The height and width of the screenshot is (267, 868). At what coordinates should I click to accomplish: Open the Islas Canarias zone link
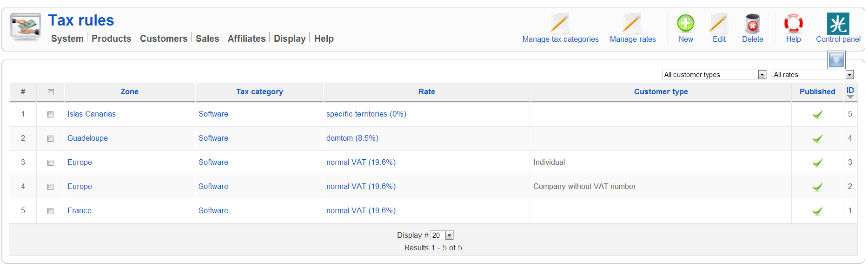92,114
